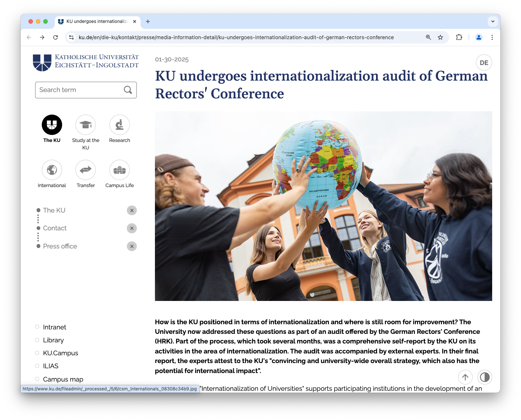Remove The KU breadcrumb filter
The image size is (521, 420).
132,210
